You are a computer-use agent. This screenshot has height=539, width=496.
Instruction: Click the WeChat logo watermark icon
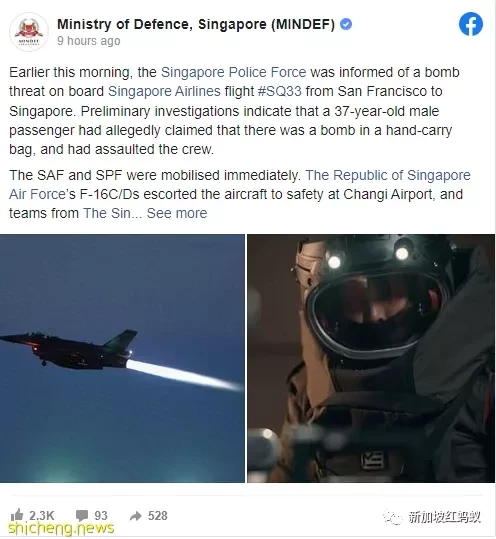(x=392, y=517)
